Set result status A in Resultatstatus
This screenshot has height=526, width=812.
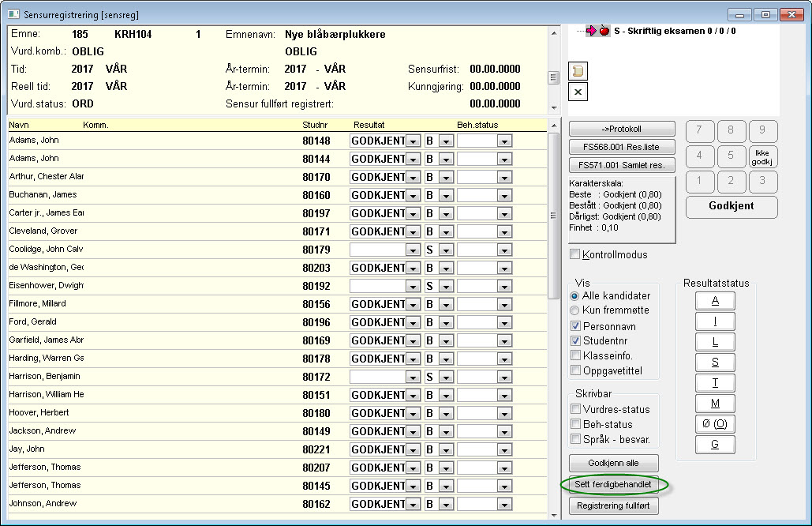(x=715, y=301)
